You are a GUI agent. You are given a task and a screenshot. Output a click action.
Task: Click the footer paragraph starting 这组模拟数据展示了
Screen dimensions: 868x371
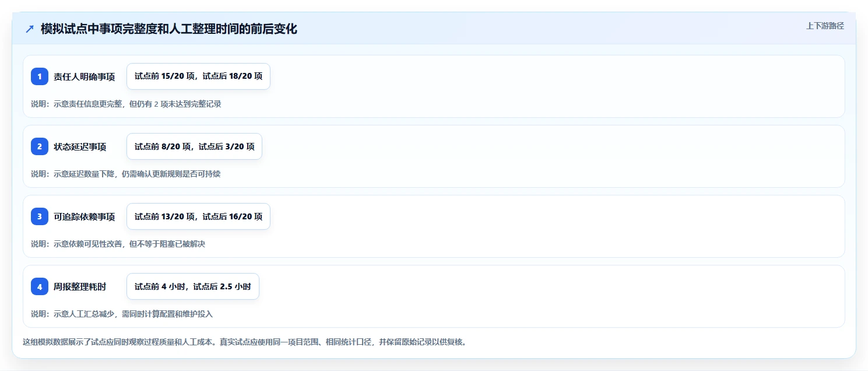coord(244,342)
